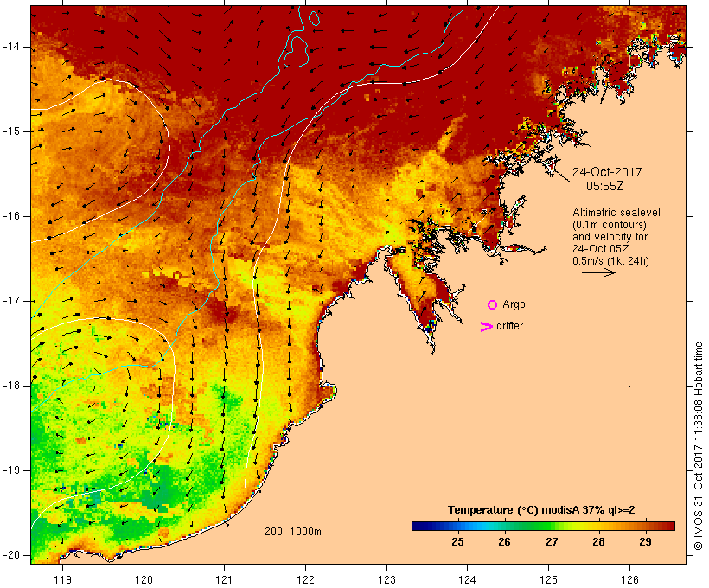Click the magenta Argo circle legend symbol

[493, 305]
